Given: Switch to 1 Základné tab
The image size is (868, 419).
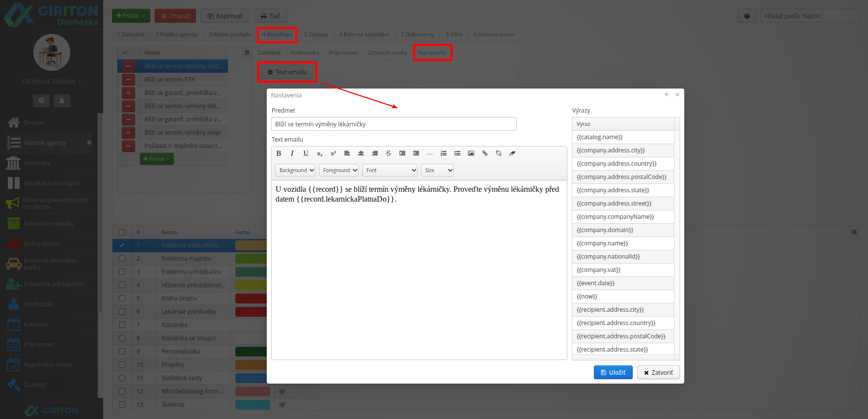Looking at the screenshot, I should coord(131,34).
